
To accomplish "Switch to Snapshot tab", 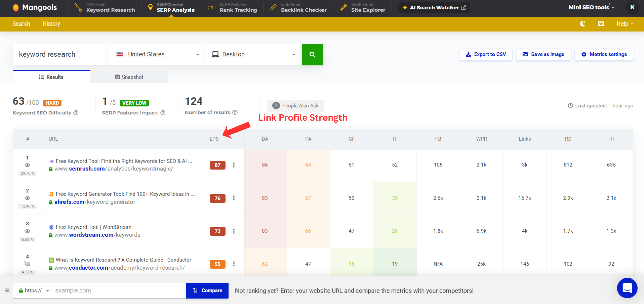I will (129, 77).
